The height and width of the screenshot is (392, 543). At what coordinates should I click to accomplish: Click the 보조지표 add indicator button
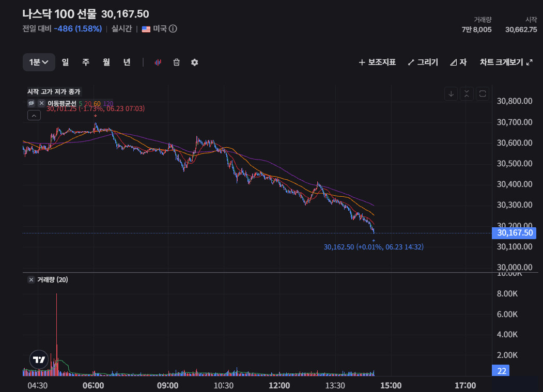tap(377, 62)
